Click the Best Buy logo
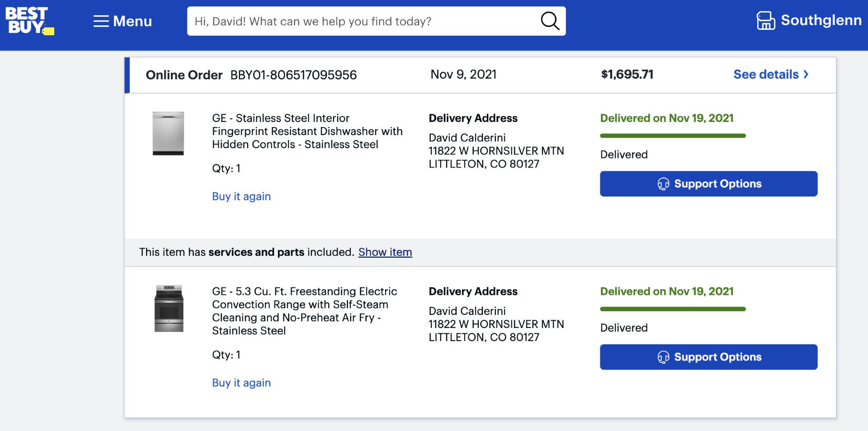The image size is (868, 431). coord(29,21)
